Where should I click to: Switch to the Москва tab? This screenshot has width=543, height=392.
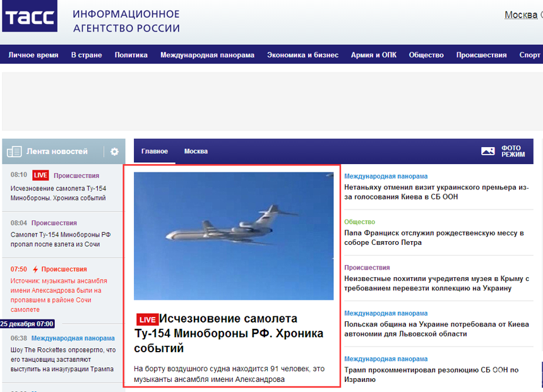(x=196, y=151)
